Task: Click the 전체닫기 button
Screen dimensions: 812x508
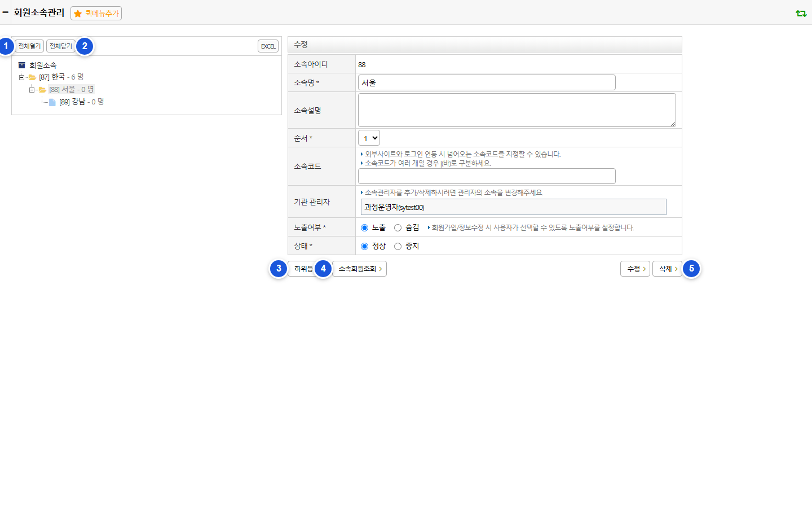Action: tap(61, 46)
